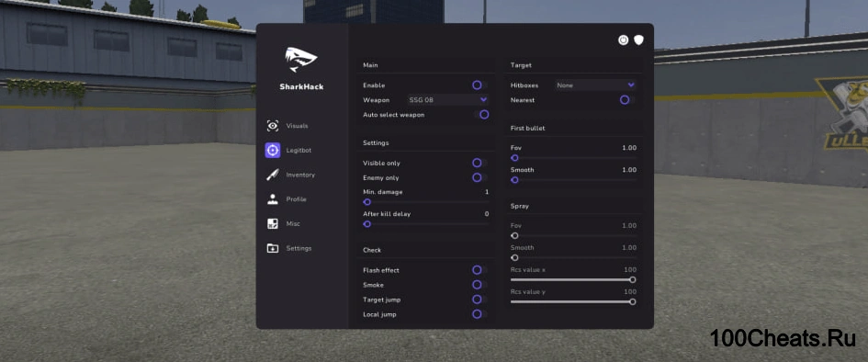Click the Spray section heading

[x=519, y=206]
